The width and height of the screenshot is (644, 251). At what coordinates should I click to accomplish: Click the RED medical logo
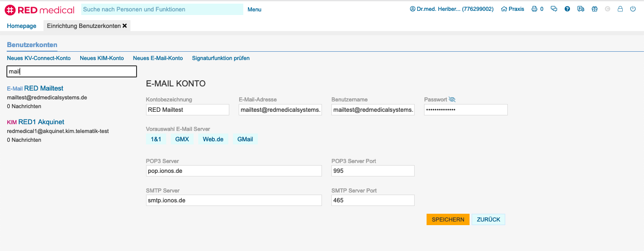[x=40, y=9]
